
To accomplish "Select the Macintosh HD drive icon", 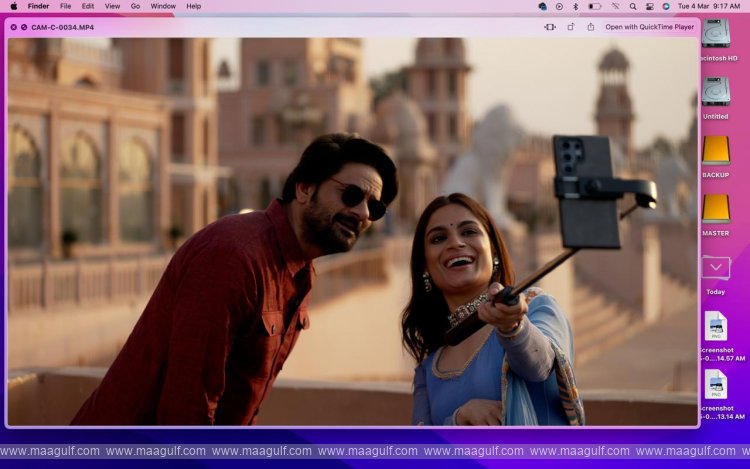I will [716, 33].
